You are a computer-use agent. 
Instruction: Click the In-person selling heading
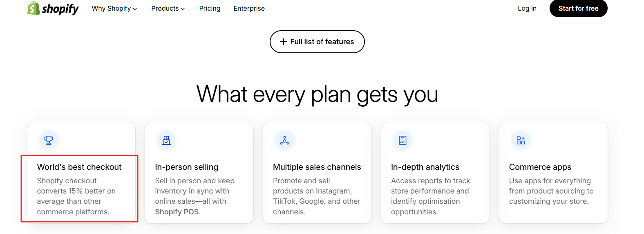[x=186, y=167]
